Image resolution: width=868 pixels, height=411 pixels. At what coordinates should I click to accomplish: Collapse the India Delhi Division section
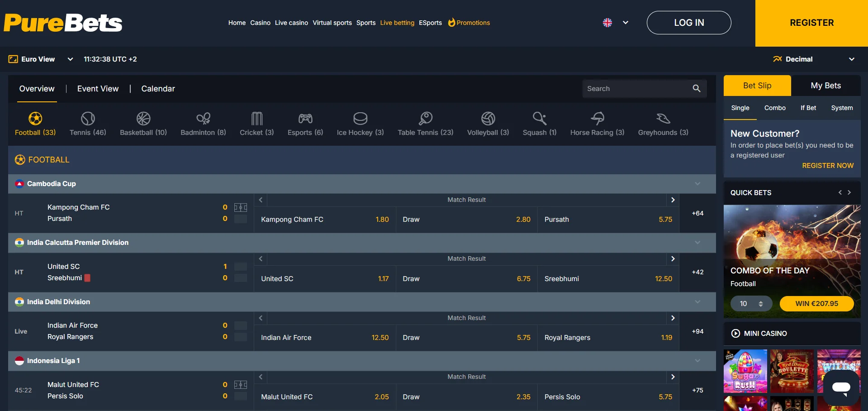point(697,302)
